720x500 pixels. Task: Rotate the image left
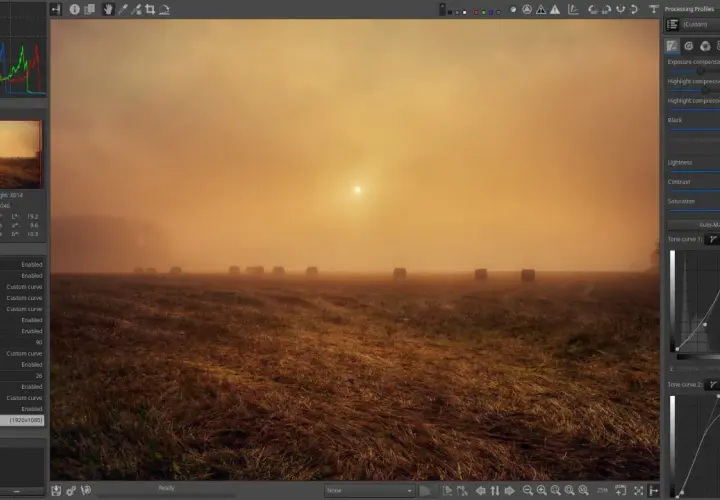coord(593,9)
